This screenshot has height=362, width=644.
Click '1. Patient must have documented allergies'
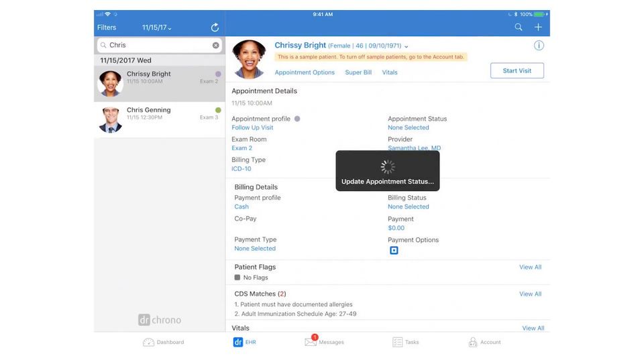click(x=293, y=304)
